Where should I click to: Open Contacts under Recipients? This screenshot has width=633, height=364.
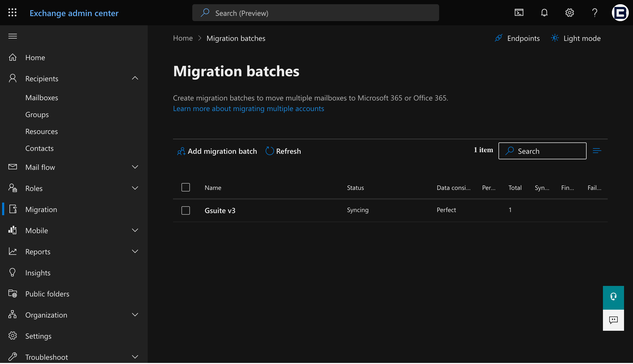(x=39, y=148)
